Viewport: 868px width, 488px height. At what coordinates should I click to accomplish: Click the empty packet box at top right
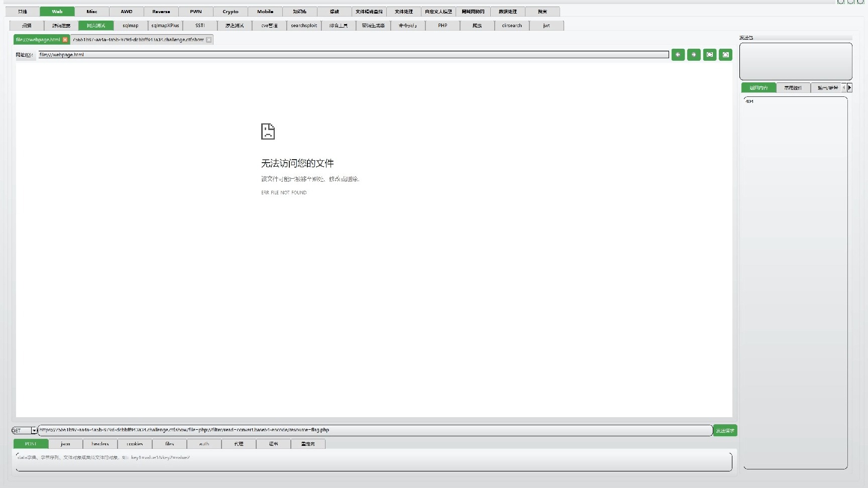point(796,61)
